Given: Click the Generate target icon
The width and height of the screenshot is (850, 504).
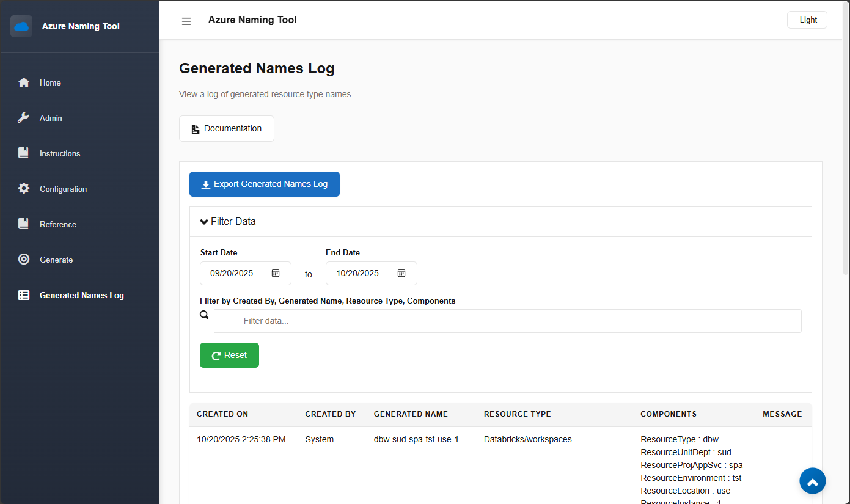Looking at the screenshot, I should 24,260.
